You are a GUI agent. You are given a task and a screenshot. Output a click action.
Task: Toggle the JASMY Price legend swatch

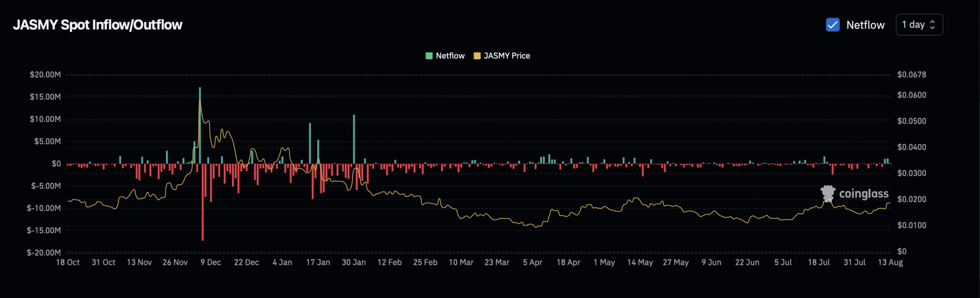(477, 56)
